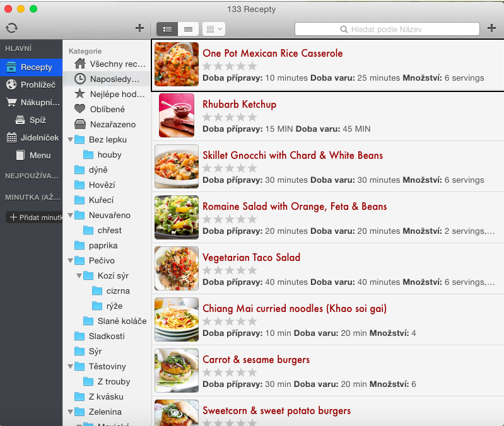Select the Menu sidebar item
This screenshot has width=504, height=426.
(x=39, y=155)
